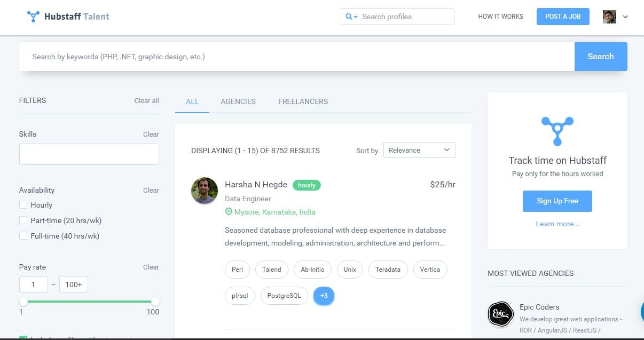Expand the account menu chevron

pos(625,17)
